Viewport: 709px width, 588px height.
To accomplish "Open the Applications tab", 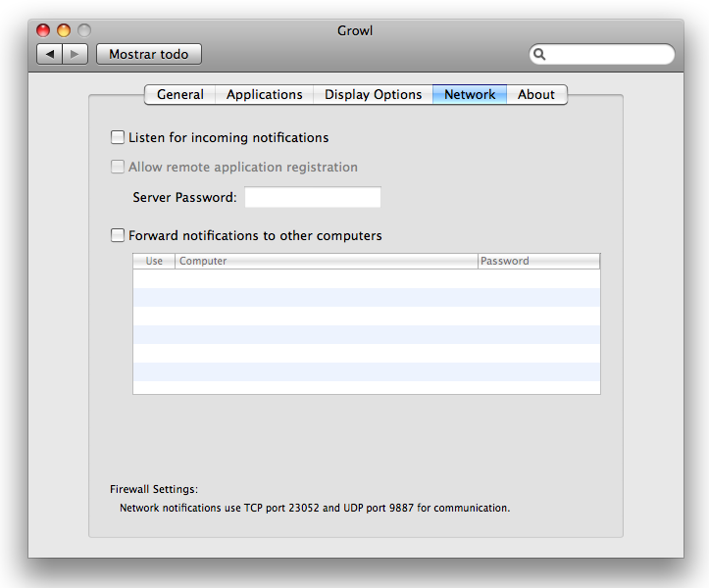I will click(265, 94).
